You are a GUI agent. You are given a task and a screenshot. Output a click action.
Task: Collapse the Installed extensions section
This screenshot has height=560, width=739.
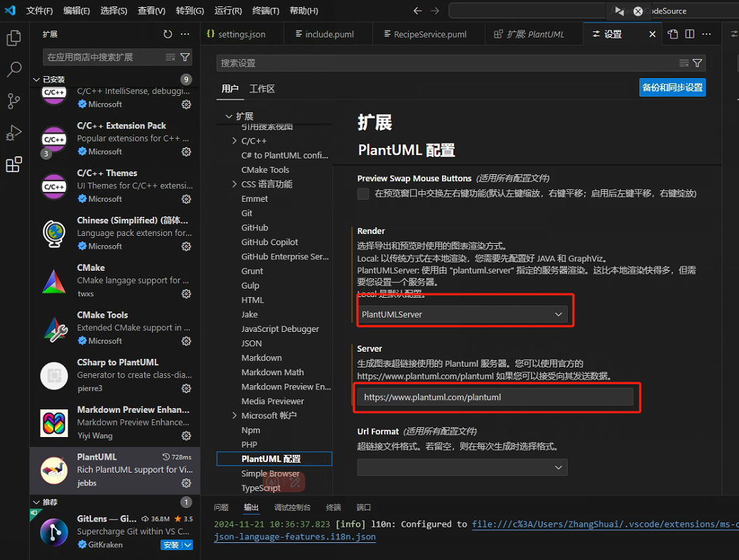[x=36, y=80]
